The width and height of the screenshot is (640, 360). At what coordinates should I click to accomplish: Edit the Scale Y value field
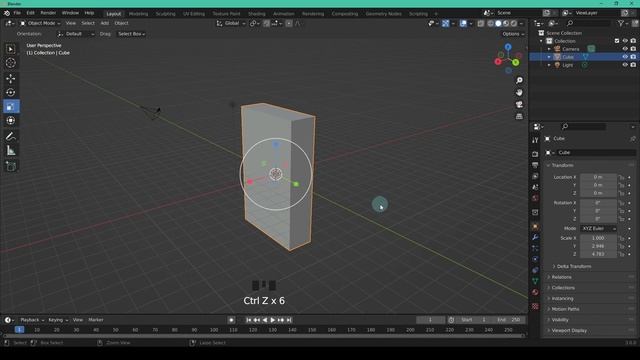[598, 246]
